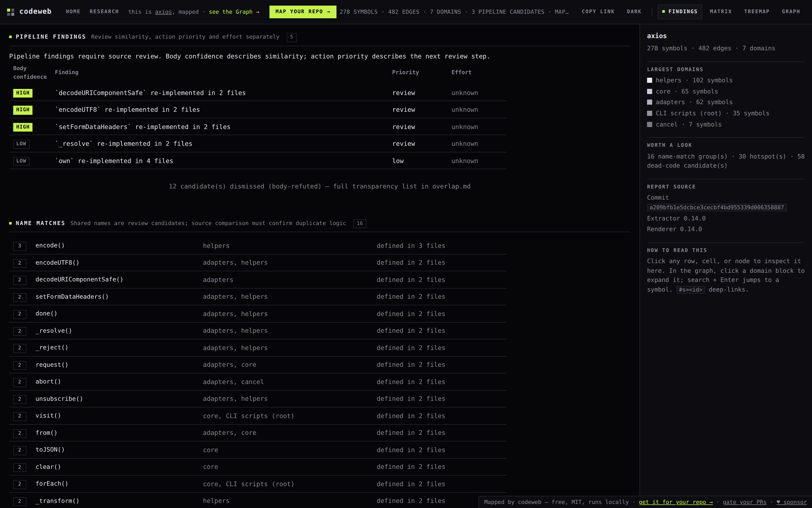812x508 pixels.
Task: Select the _resolve() name match row
Action: tap(258, 331)
